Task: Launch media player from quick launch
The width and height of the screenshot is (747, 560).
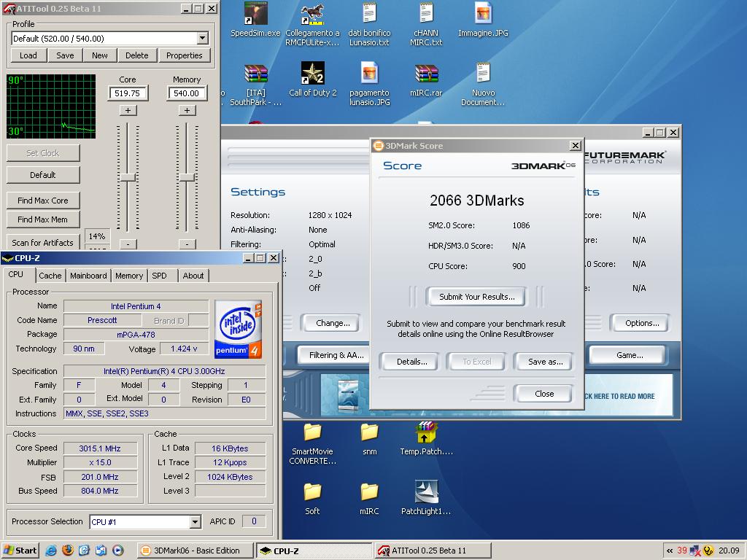Action: [117, 551]
